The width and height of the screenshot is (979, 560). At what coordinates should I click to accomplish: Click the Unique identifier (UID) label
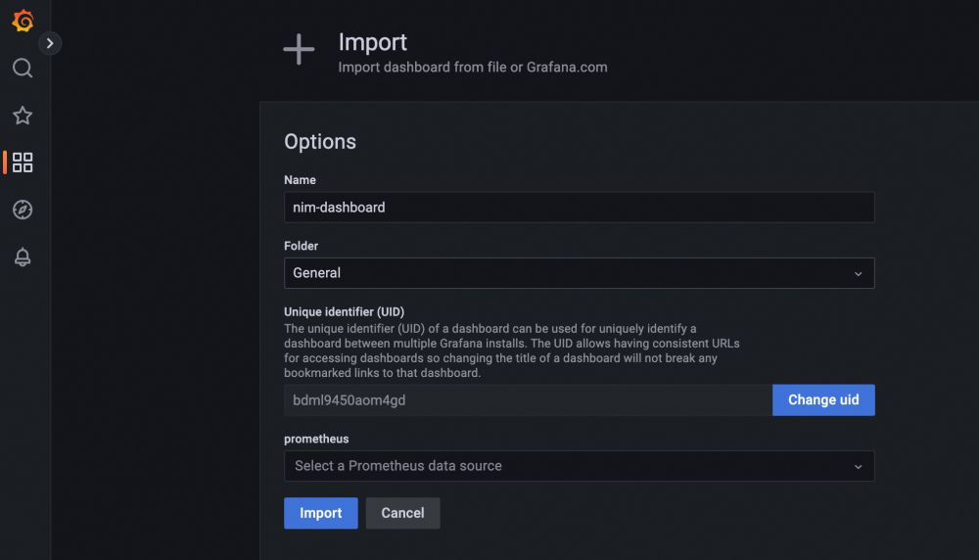click(344, 311)
